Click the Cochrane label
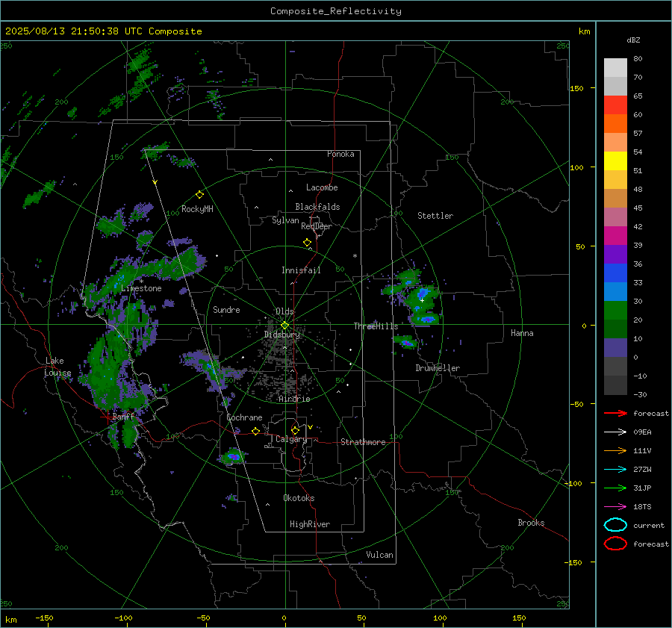The height and width of the screenshot is (628, 672). tap(244, 417)
